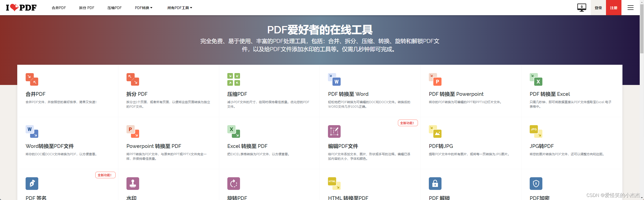Click the Powerpoint 转换至 PDF title
Screen dimensions: 644x200
click(x=154, y=146)
